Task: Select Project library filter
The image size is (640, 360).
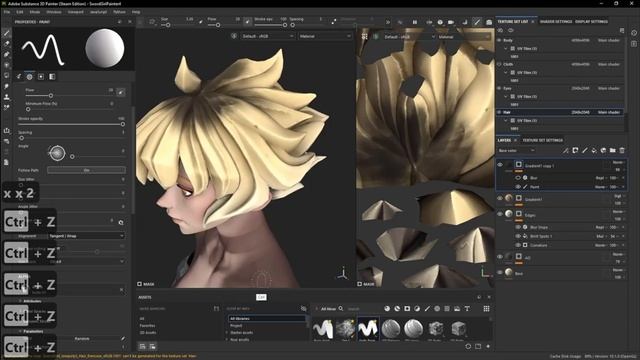Action: (x=236, y=326)
